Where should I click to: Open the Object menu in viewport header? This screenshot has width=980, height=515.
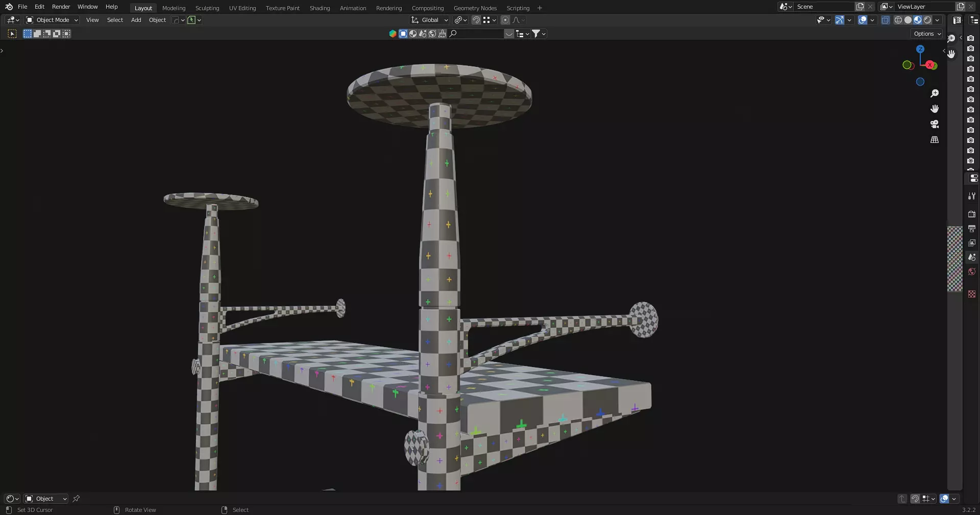tap(157, 20)
